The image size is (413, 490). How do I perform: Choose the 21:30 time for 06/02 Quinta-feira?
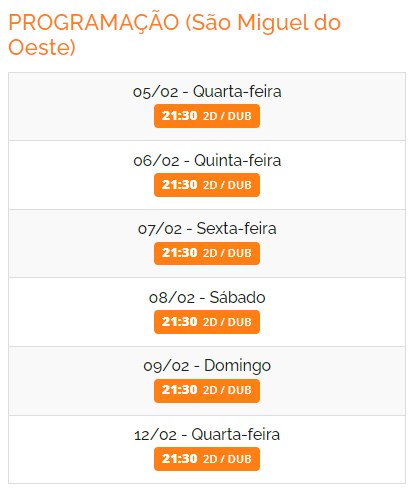coord(179,185)
